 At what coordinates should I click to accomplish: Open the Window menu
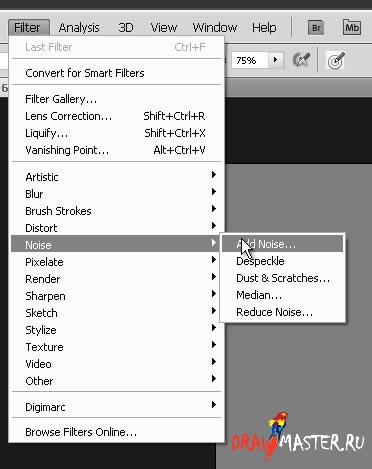pyautogui.click(x=215, y=28)
